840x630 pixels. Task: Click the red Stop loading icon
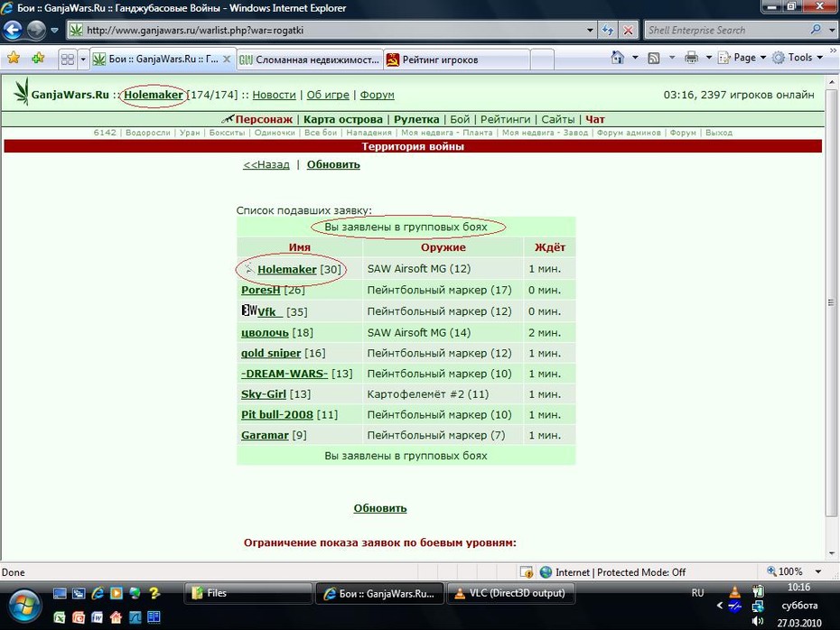[x=628, y=31]
